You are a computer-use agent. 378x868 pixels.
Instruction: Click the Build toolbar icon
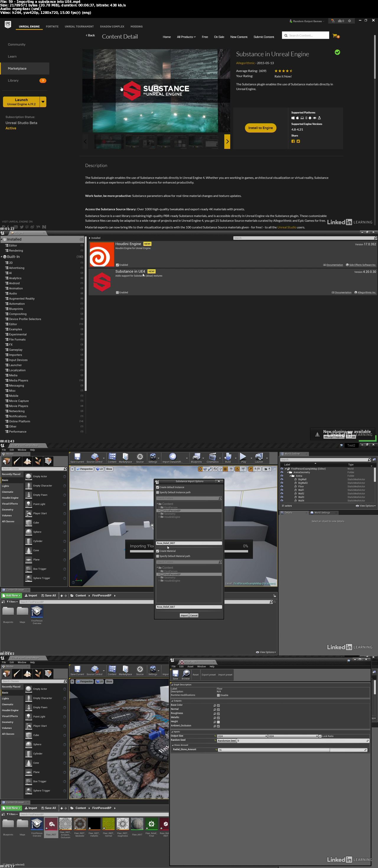click(228, 457)
